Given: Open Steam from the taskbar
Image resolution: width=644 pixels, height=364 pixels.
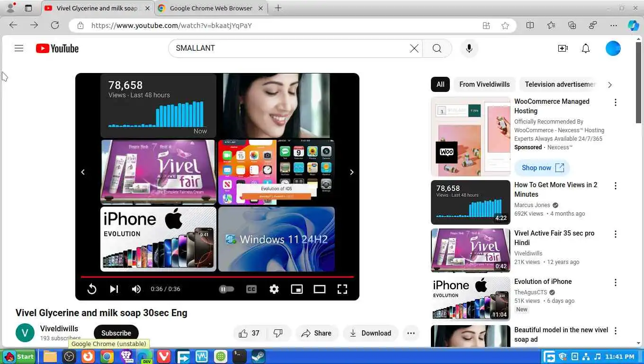Looking at the screenshot, I should point(259,356).
